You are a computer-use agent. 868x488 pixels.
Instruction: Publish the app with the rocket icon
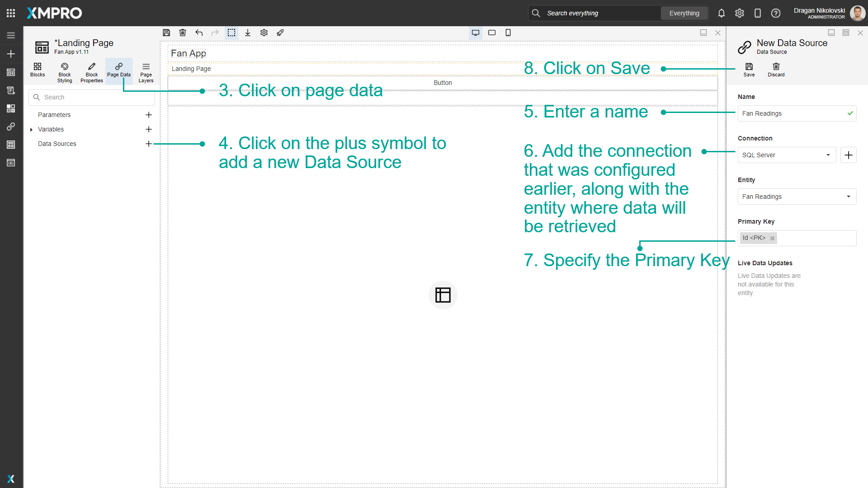(x=280, y=33)
